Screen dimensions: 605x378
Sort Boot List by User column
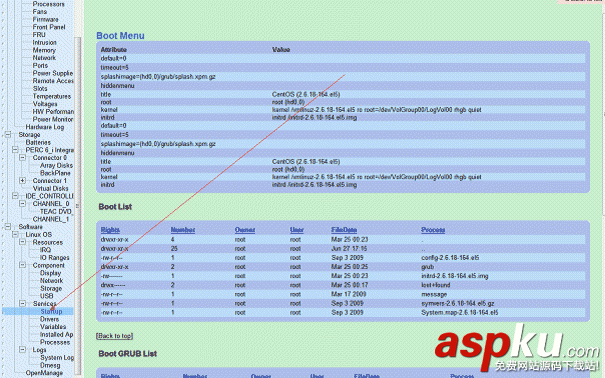pyautogui.click(x=297, y=230)
